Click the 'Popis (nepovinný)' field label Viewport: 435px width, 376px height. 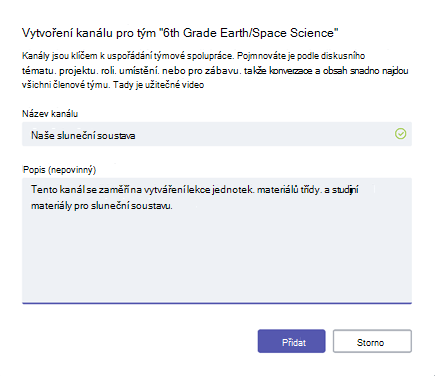point(59,170)
